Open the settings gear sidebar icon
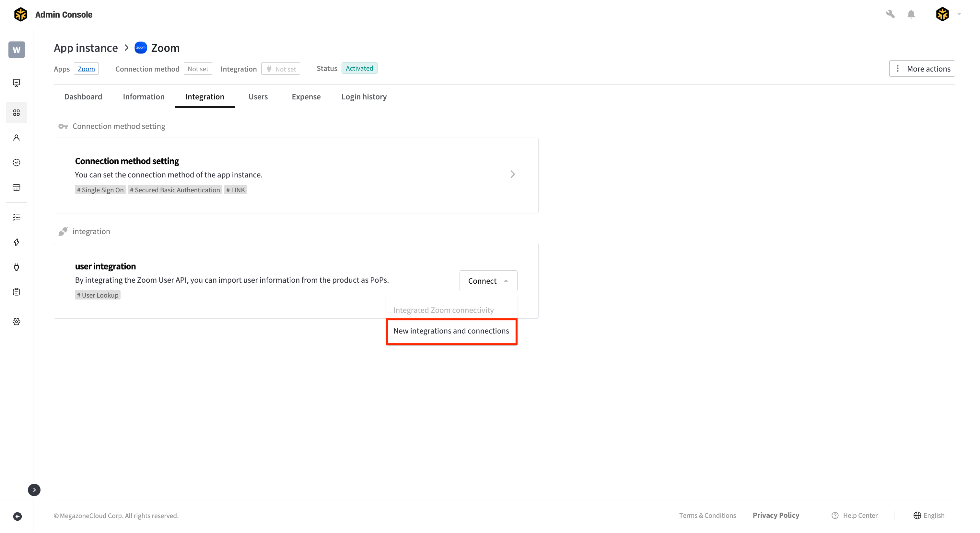This screenshot has height=533, width=980. coord(16,322)
